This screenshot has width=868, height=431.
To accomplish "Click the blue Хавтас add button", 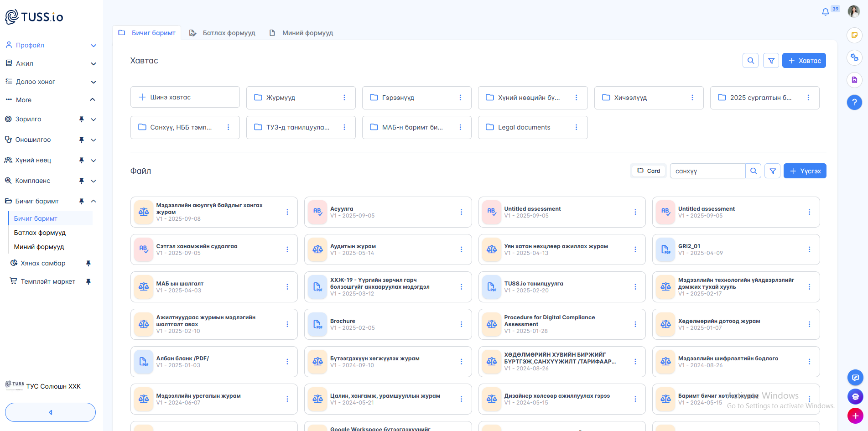I will click(804, 61).
